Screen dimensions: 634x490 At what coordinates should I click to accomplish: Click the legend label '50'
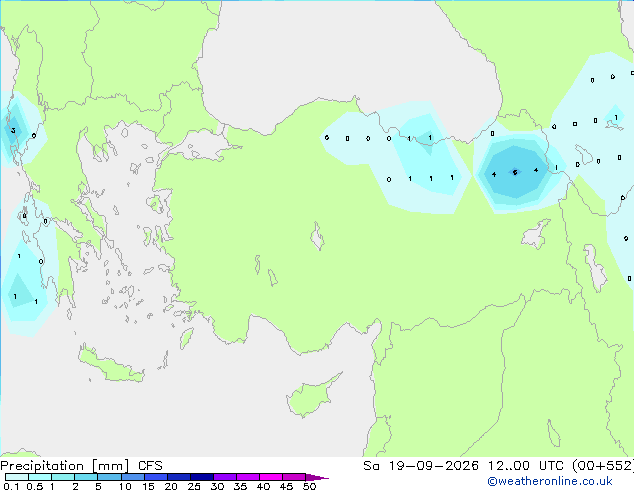(x=309, y=486)
